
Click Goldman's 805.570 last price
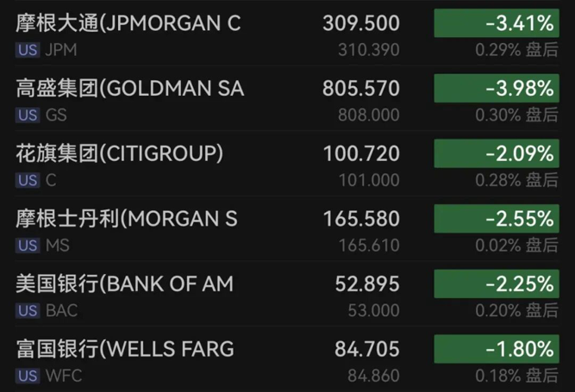pyautogui.click(x=360, y=89)
